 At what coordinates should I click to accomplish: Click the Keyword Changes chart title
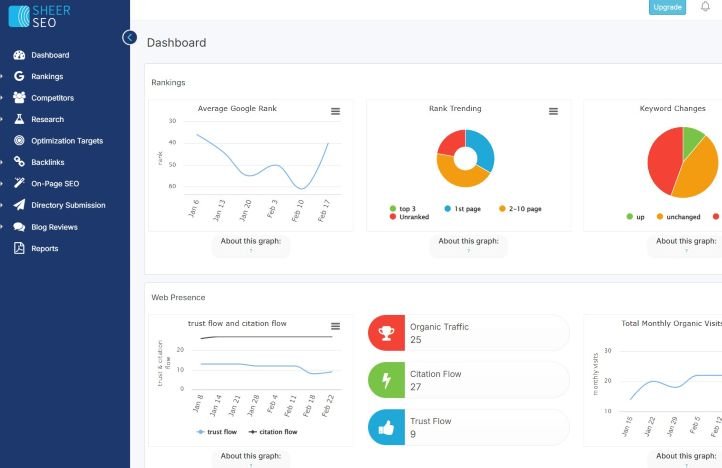pyautogui.click(x=672, y=109)
